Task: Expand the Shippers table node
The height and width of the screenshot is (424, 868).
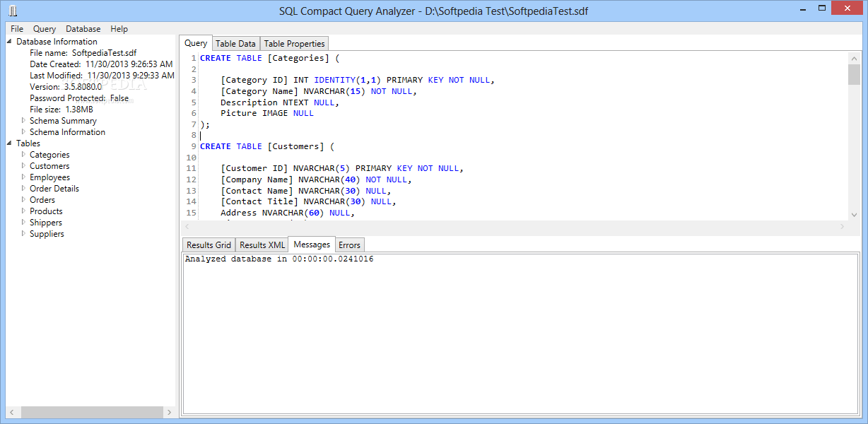Action: pos(23,223)
